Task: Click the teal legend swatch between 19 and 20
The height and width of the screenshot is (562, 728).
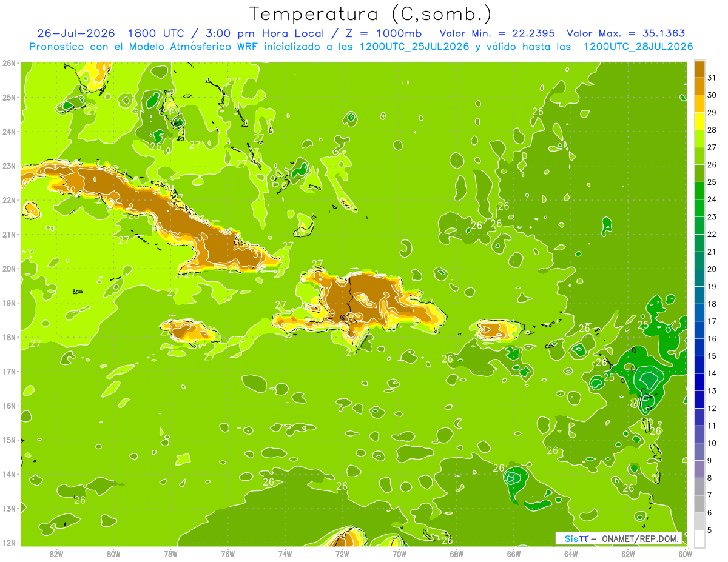Action: point(699,278)
